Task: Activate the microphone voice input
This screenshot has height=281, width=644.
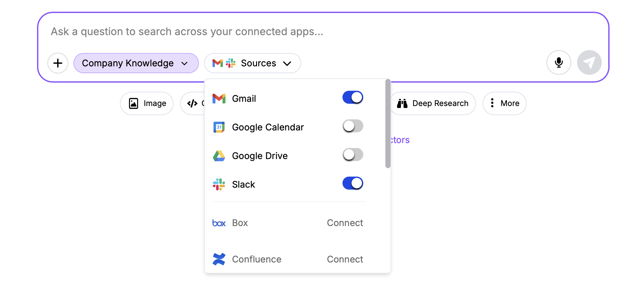Action: tap(559, 62)
